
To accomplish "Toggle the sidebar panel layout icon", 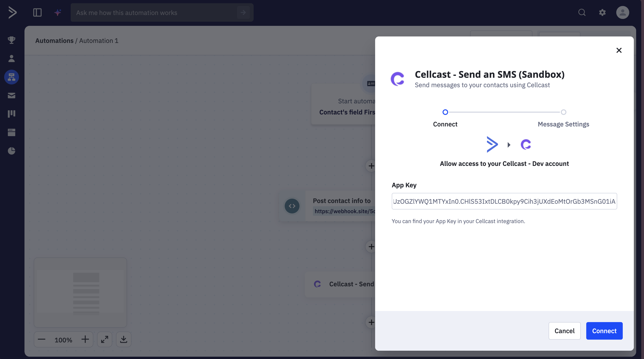I will pyautogui.click(x=37, y=12).
